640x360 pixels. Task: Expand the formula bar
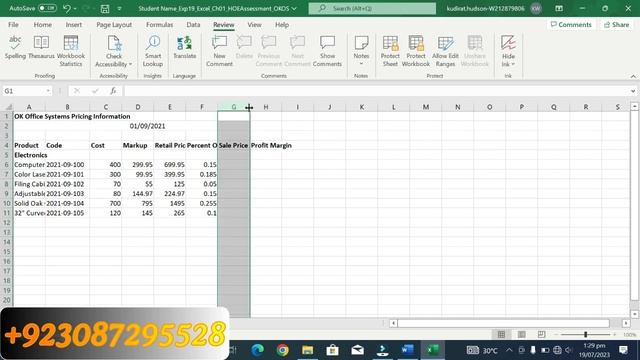tap(633, 91)
